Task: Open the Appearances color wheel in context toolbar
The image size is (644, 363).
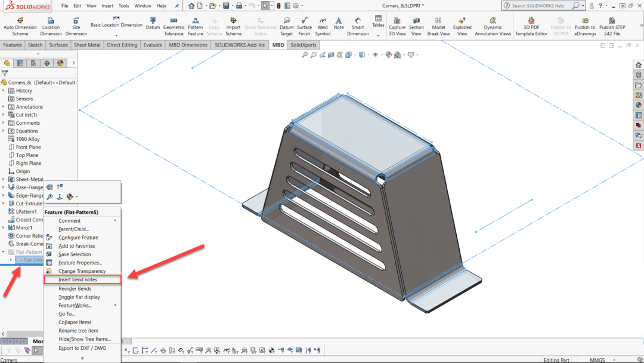Action: point(69,196)
